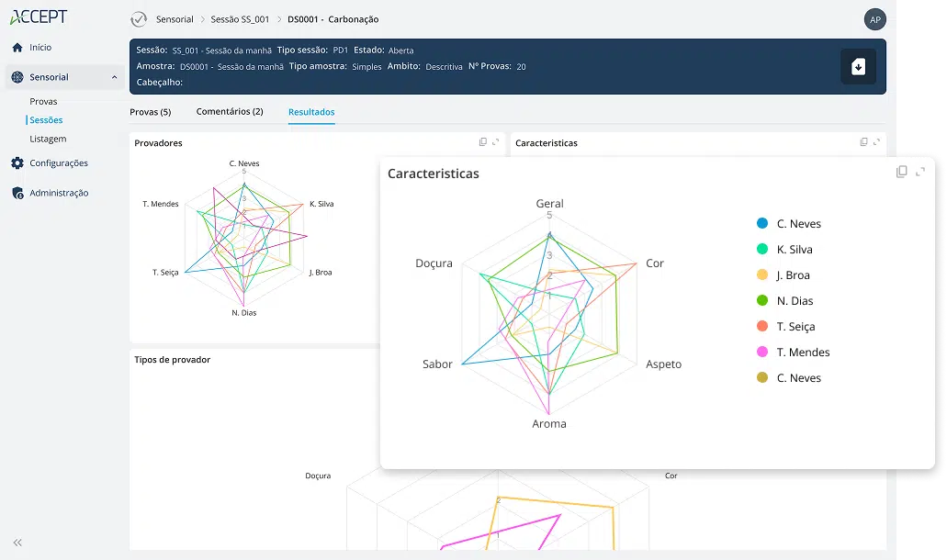This screenshot has width=947, height=560.
Task: Click the Tipo amostra value Simples
Action: pyautogui.click(x=366, y=67)
